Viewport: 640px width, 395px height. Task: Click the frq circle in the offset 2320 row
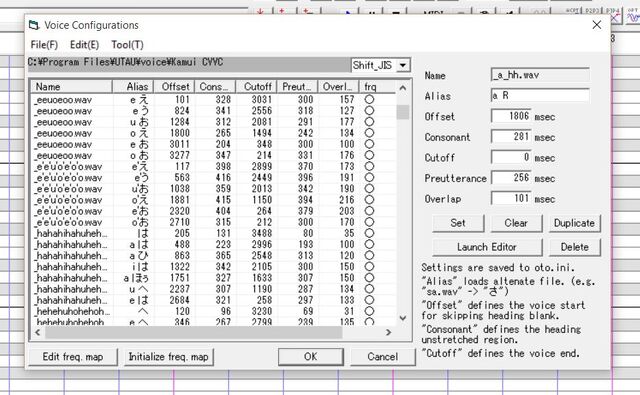tap(369, 211)
